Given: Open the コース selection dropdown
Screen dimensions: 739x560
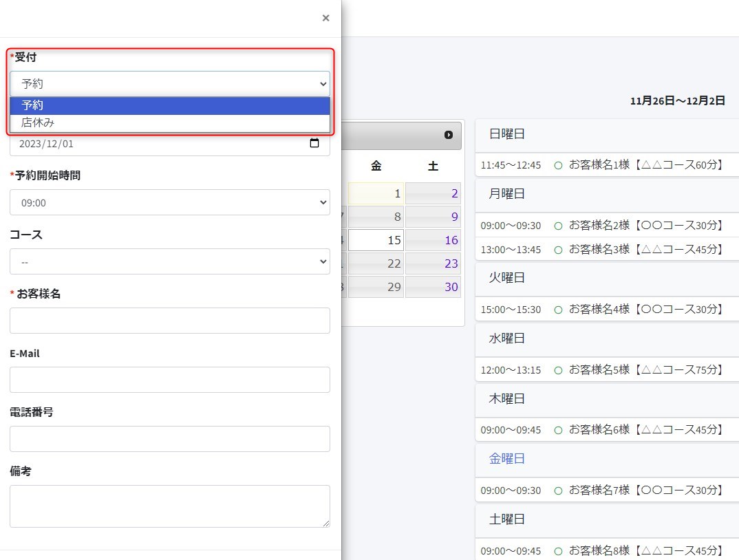Looking at the screenshot, I should pos(169,262).
